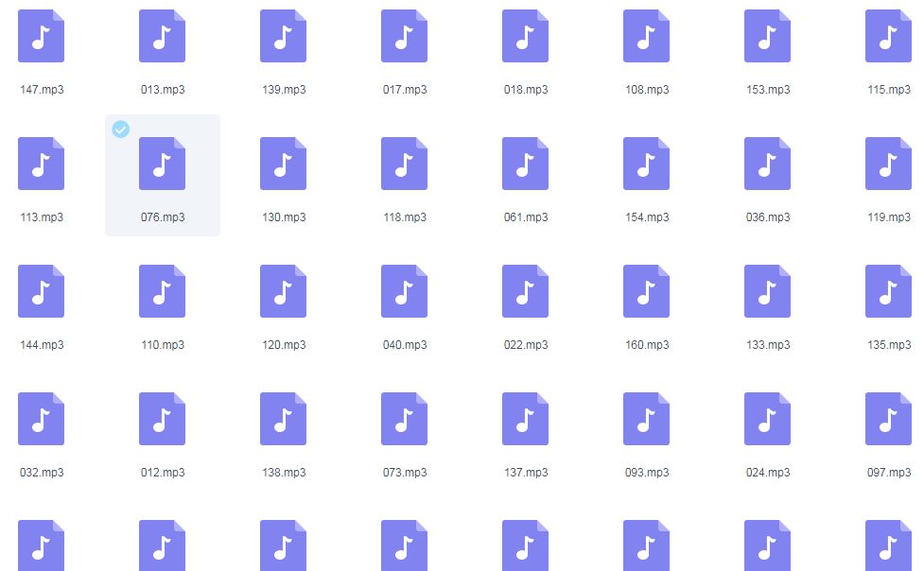Image resolution: width=924 pixels, height=571 pixels.
Task: Select the 113.mp3 audio file icon
Action: click(42, 164)
